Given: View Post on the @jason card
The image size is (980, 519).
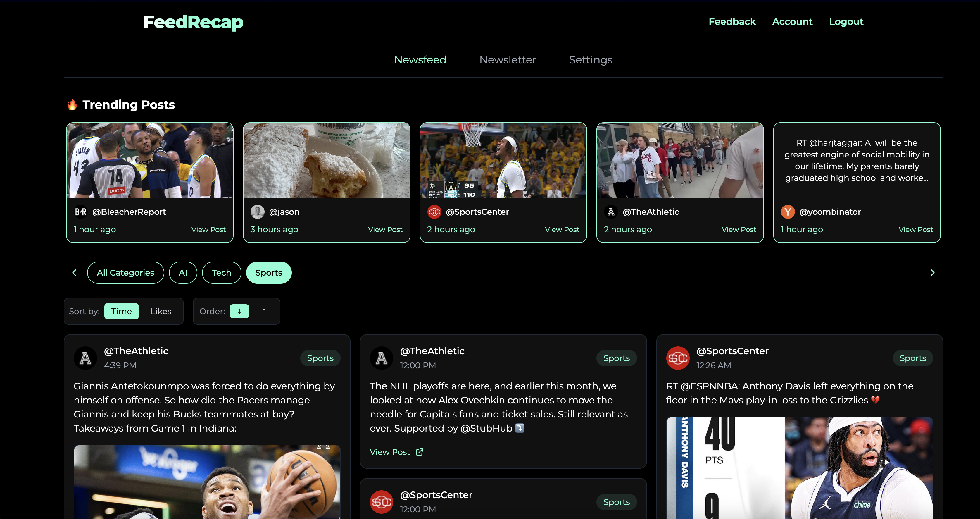Looking at the screenshot, I should pos(385,230).
